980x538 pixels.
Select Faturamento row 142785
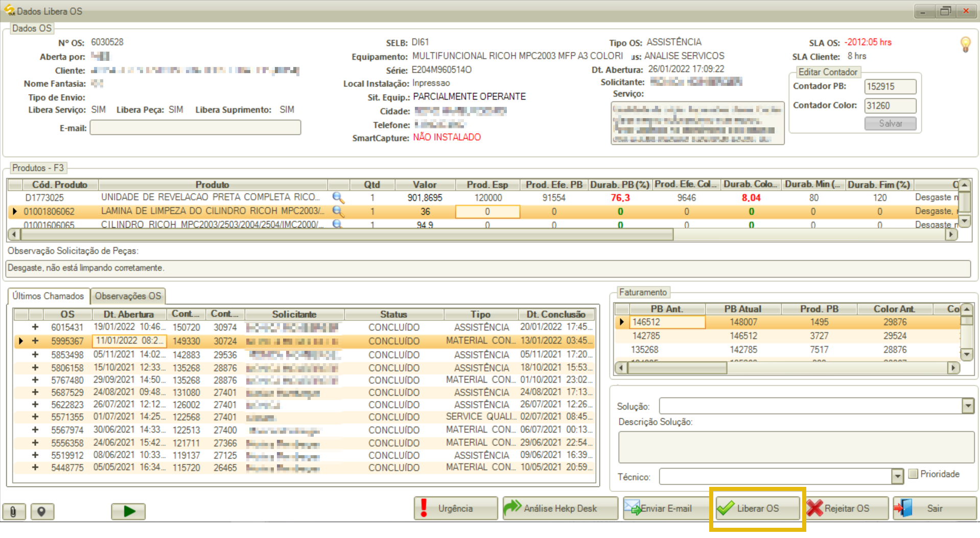tap(788, 336)
